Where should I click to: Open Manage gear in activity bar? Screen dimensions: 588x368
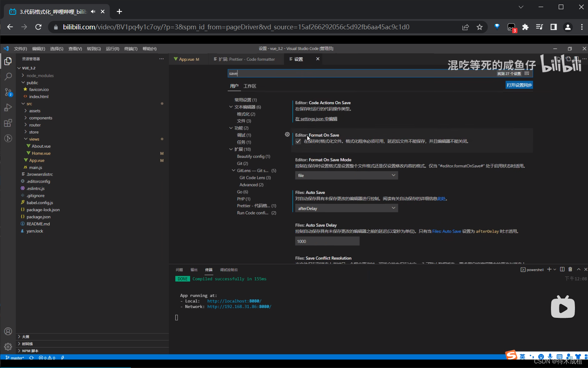point(8,347)
